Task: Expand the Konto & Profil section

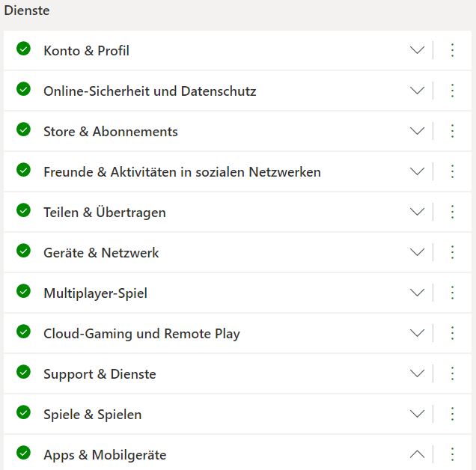Action: pos(417,50)
